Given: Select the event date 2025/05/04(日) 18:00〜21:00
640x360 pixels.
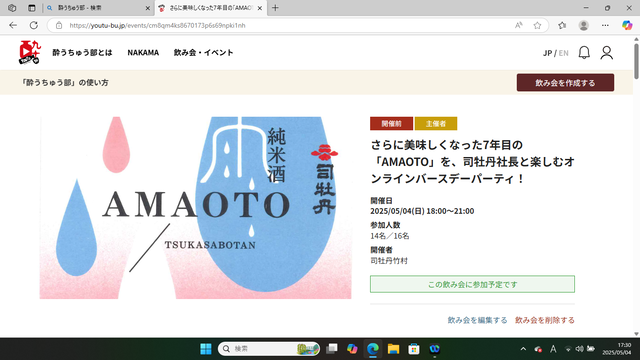Looking at the screenshot, I should coord(422,211).
